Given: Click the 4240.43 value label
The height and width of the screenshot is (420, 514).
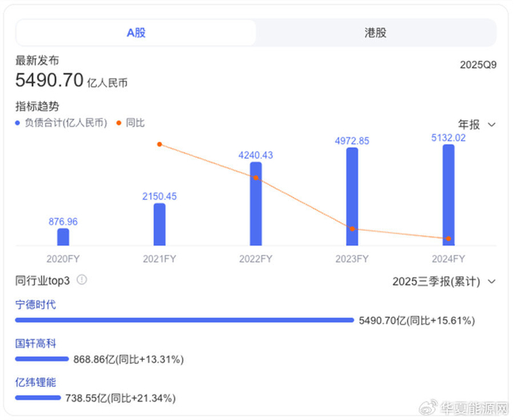Looking at the screenshot, I should coord(256,155).
